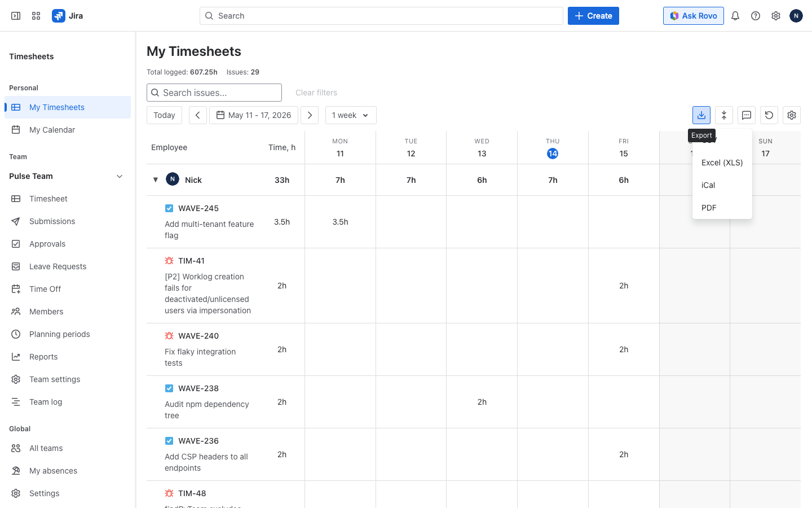The width and height of the screenshot is (812, 508).
Task: Open Reports in sidebar
Action: [x=68, y=357]
